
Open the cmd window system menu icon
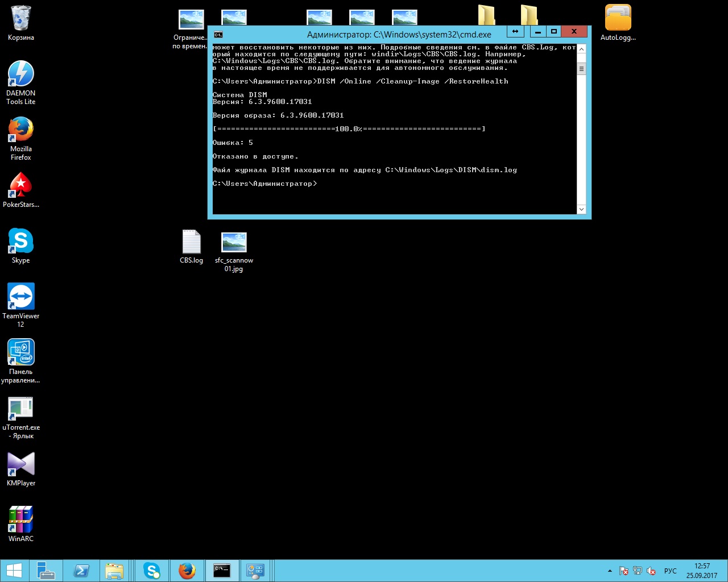(x=218, y=35)
